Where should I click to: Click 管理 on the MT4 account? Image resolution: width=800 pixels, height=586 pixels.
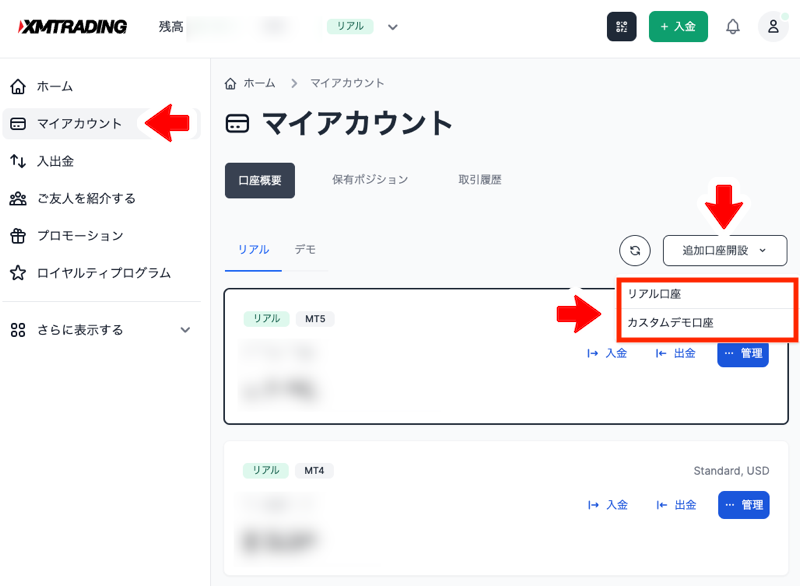[743, 505]
